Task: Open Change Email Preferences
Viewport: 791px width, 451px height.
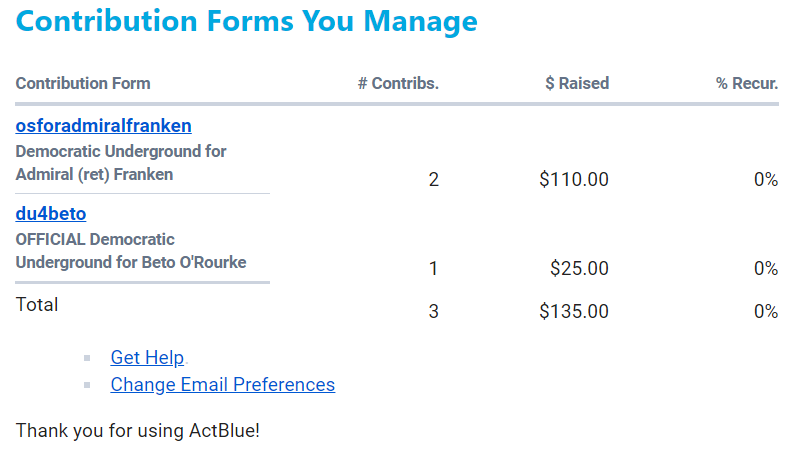Action: coord(222,385)
